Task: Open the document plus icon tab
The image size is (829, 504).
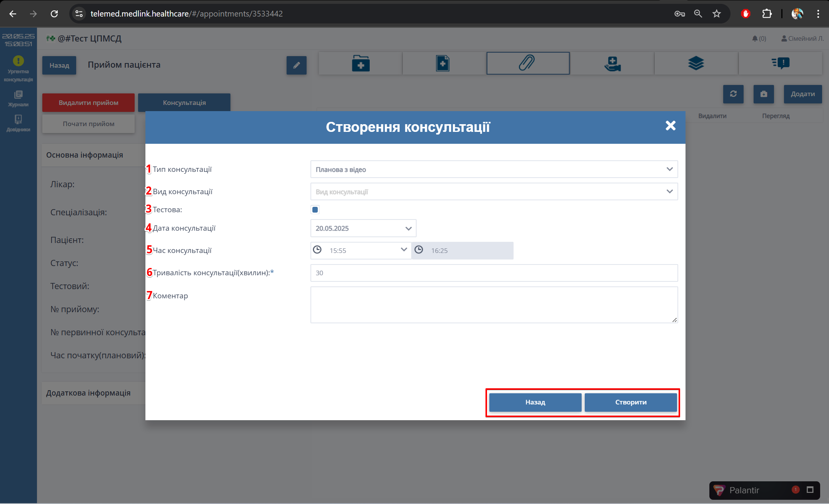Action: click(x=443, y=63)
